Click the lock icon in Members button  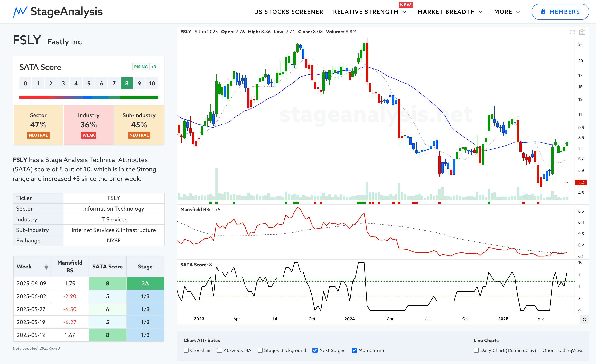543,11
